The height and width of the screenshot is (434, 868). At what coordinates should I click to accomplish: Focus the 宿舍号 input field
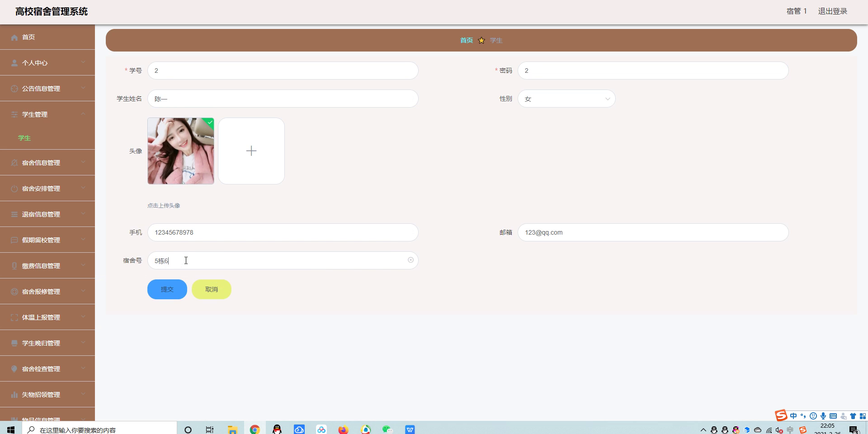(x=283, y=260)
